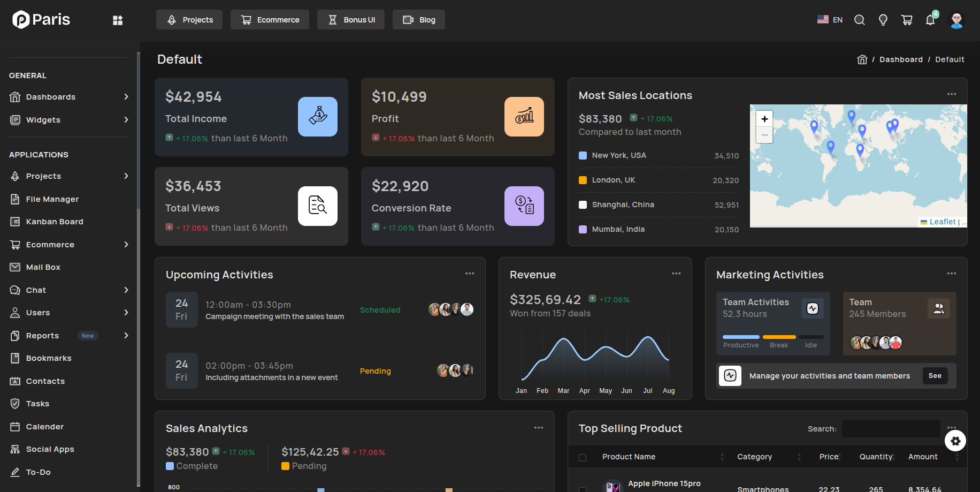
Task: Check the Top Selling Product header checkbox
Action: 583,457
